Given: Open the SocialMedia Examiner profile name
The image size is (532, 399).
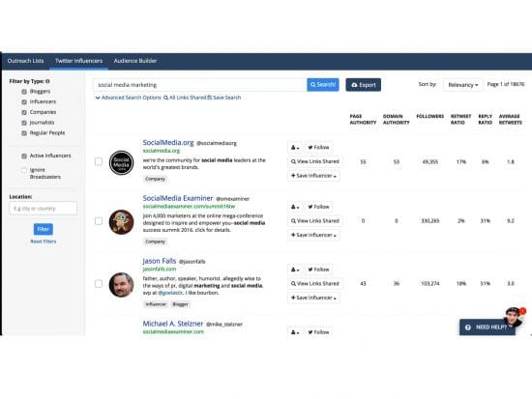Looking at the screenshot, I should [178, 198].
